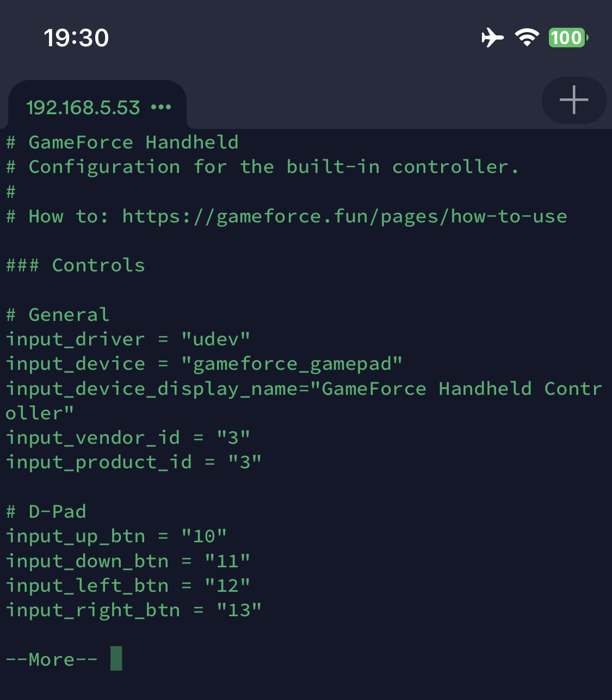Tap the input_driver udev line
Viewport: 612px width, 700px height.
[x=128, y=338]
